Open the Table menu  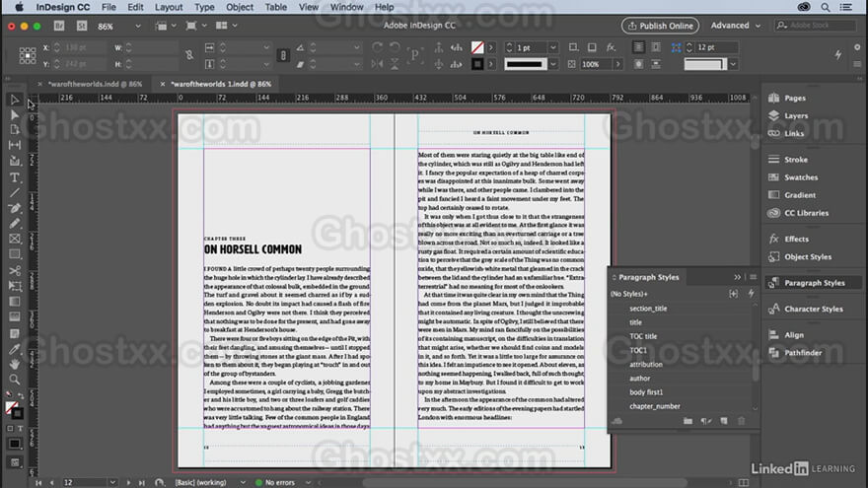tap(275, 7)
